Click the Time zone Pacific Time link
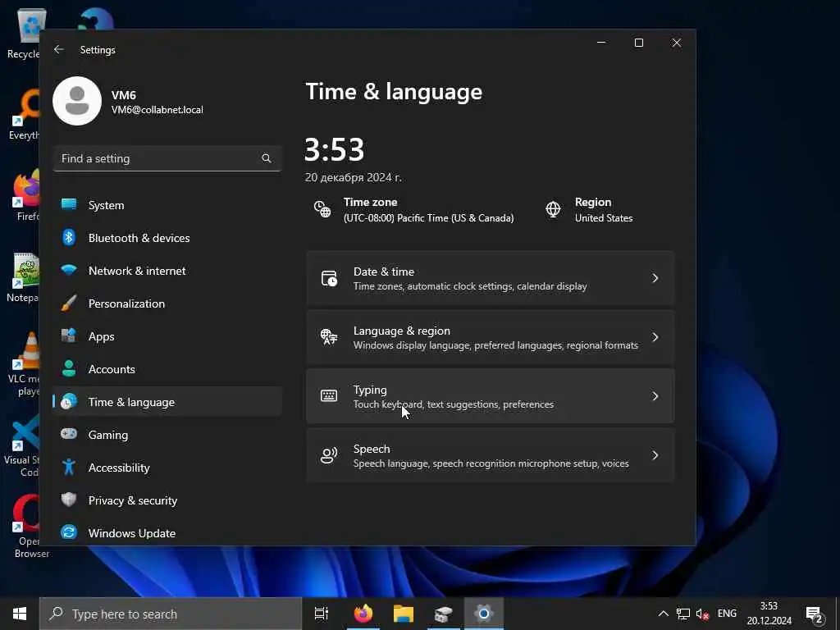Viewport: 840px width, 630px height. point(428,218)
